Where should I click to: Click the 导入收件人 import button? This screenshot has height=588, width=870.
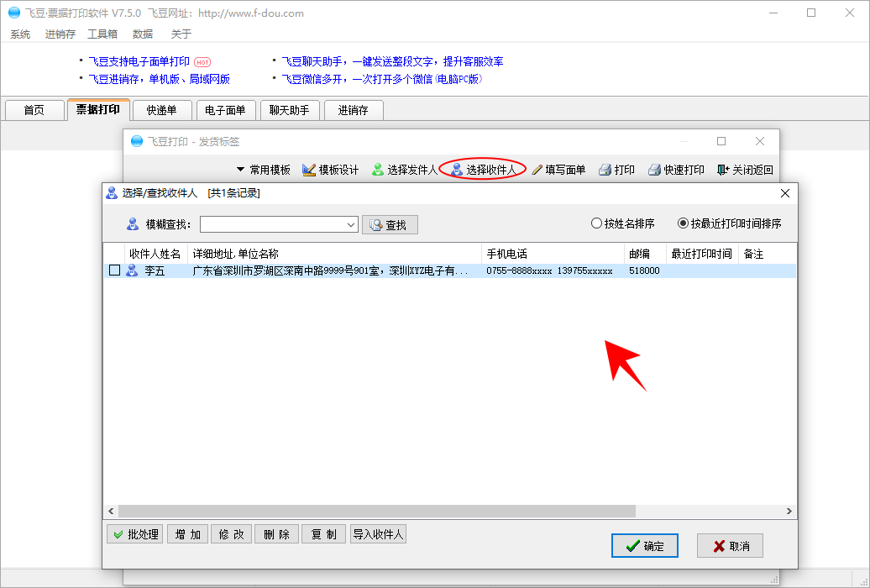click(378, 534)
